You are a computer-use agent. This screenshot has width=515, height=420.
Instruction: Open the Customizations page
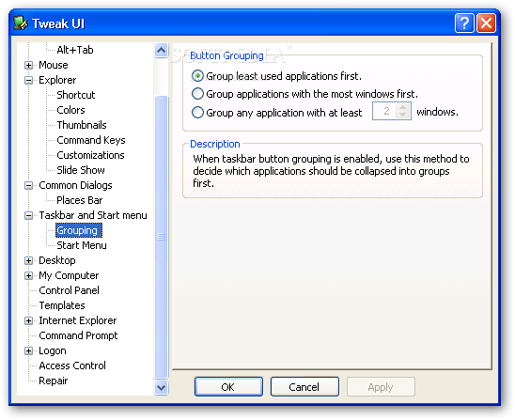point(90,155)
